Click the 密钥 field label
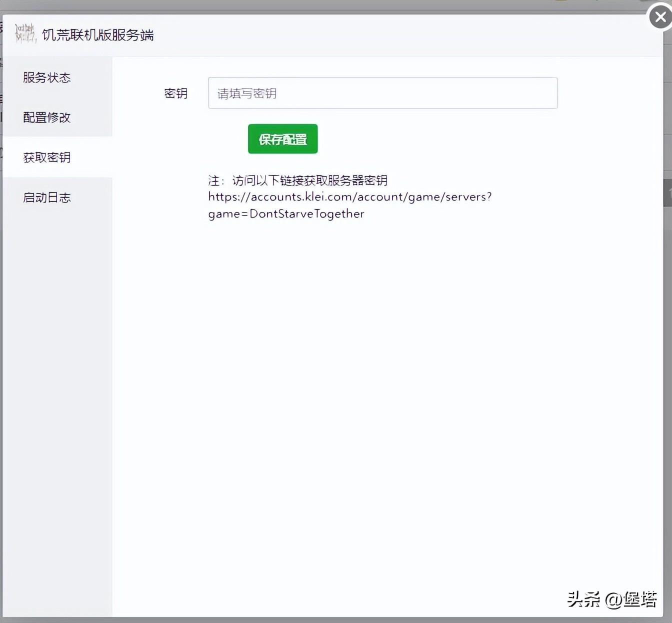Image resolution: width=672 pixels, height=623 pixels. pyautogui.click(x=175, y=93)
